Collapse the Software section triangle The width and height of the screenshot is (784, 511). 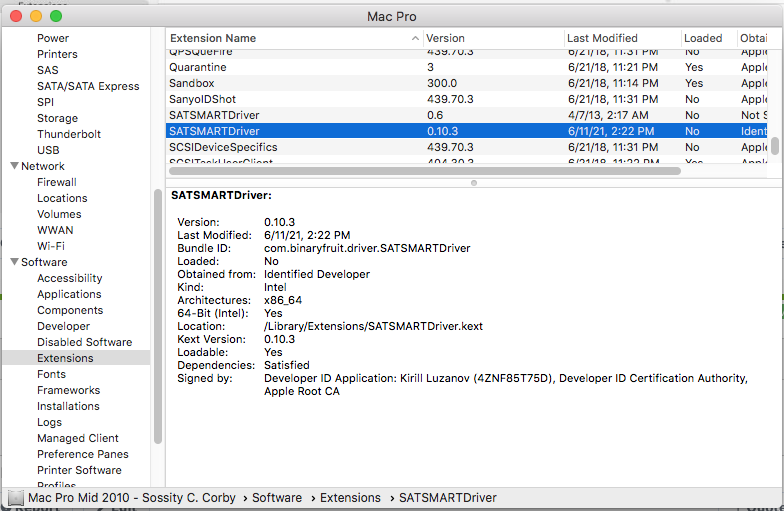click(x=14, y=262)
